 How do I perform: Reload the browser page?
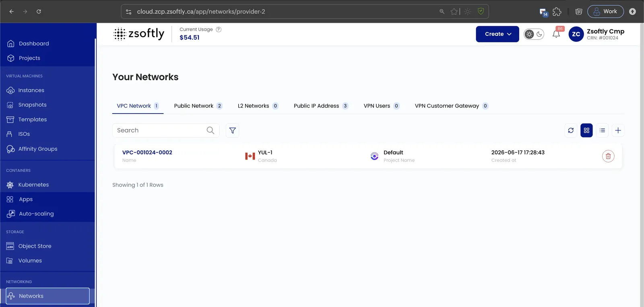[39, 12]
